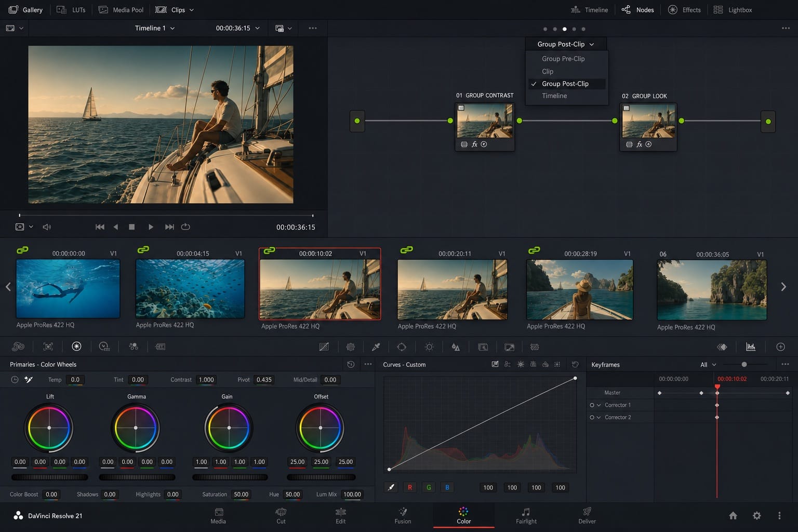
Task: Open the Color Warper palette
Action: pyautogui.click(x=351, y=347)
